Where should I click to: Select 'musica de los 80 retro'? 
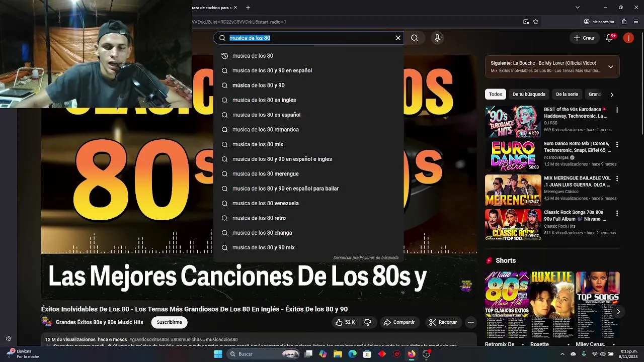pos(308,218)
